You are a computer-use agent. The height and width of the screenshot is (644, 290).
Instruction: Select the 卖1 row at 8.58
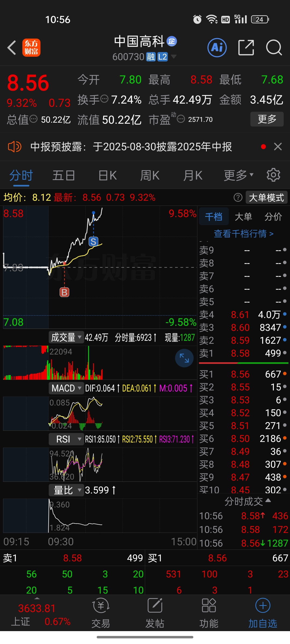click(244, 353)
